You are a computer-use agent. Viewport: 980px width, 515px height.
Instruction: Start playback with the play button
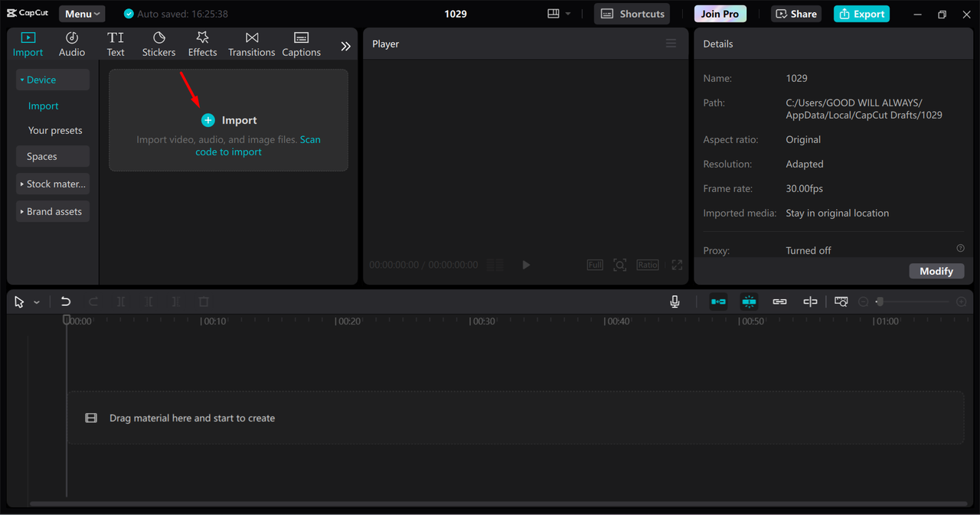pyautogui.click(x=526, y=265)
